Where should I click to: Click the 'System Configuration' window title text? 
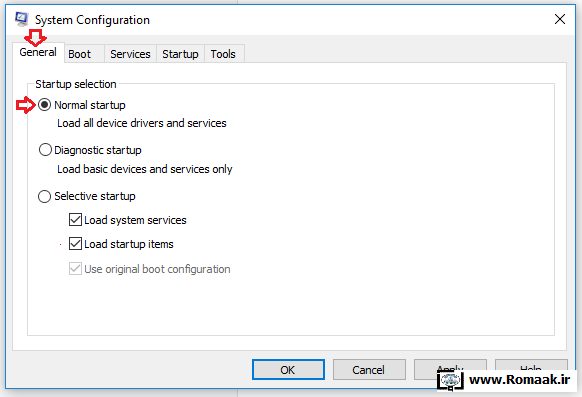tap(92, 20)
